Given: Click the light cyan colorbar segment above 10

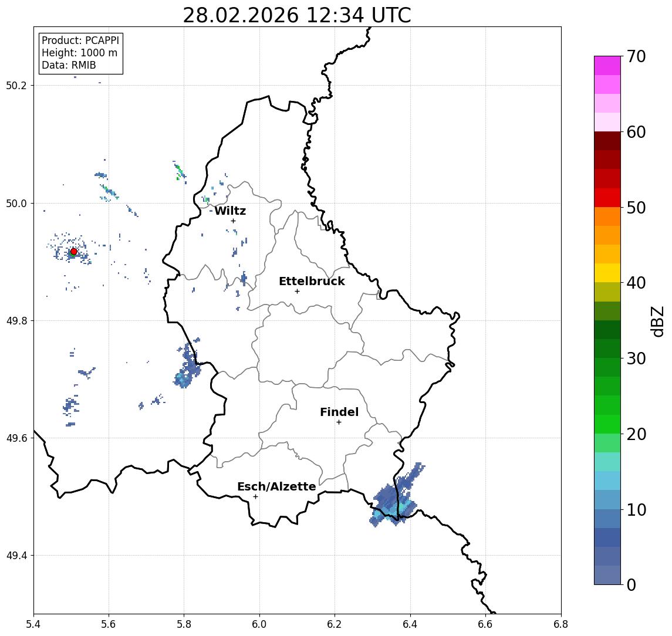Looking at the screenshot, I should coord(607,481).
